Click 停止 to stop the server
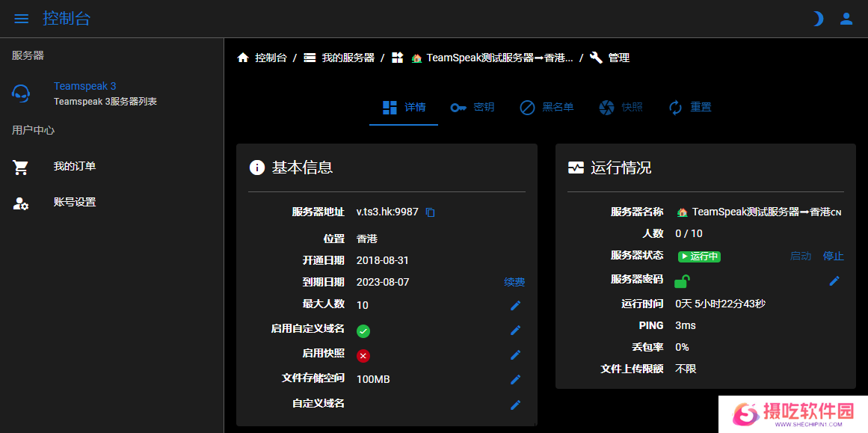Viewport: 868px width, 433px height. pyautogui.click(x=833, y=256)
